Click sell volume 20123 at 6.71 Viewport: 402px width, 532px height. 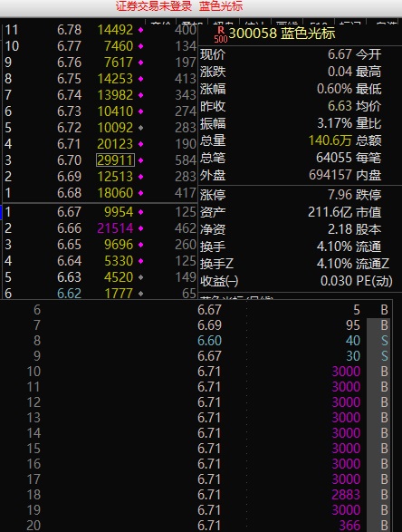115,144
